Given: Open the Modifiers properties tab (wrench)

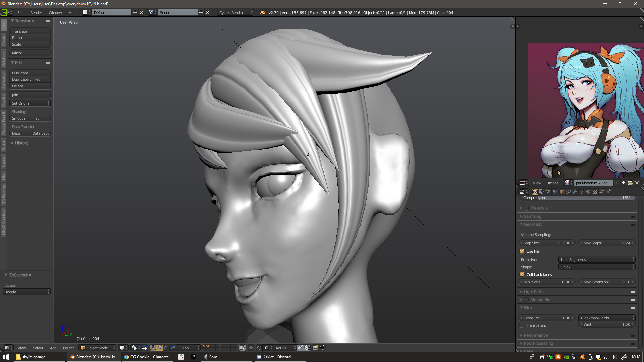Looking at the screenshot, I should tap(575, 192).
